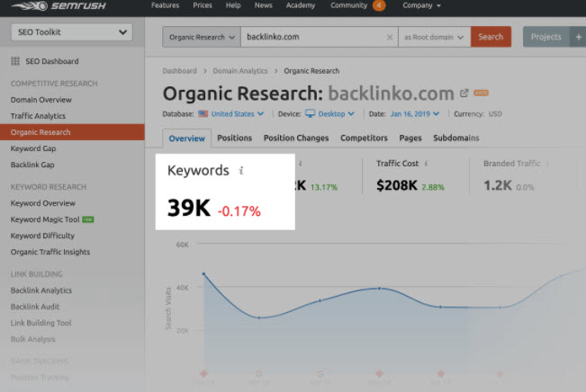The height and width of the screenshot is (392, 586).
Task: Click the SEMrush logo
Action: point(59,6)
